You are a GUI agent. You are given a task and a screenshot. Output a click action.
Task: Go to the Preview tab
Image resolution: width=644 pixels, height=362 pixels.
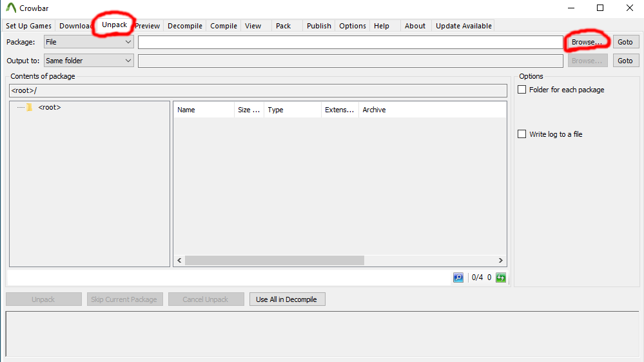coord(148,26)
